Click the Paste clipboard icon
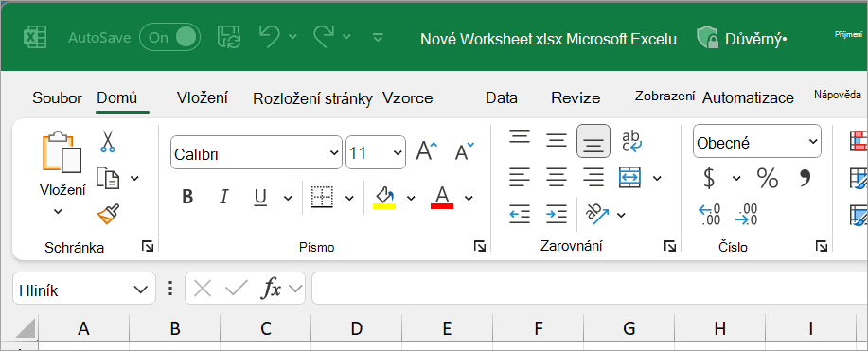Viewport: 868px width, 351px height. click(62, 152)
